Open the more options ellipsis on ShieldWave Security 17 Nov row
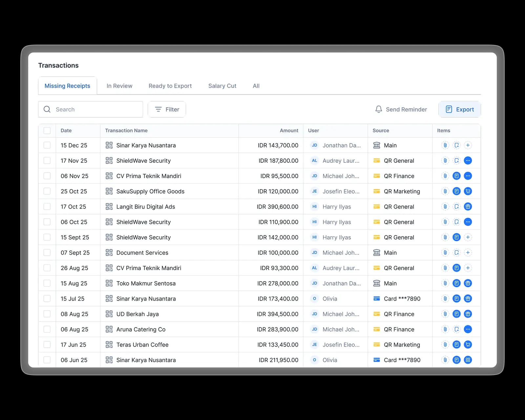525x420 pixels. pyautogui.click(x=468, y=160)
